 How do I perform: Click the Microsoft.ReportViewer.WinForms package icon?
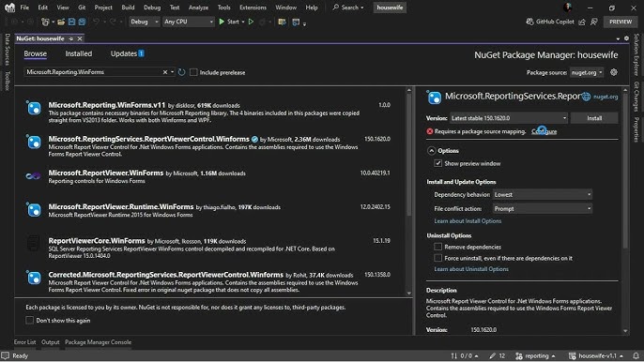point(33,176)
